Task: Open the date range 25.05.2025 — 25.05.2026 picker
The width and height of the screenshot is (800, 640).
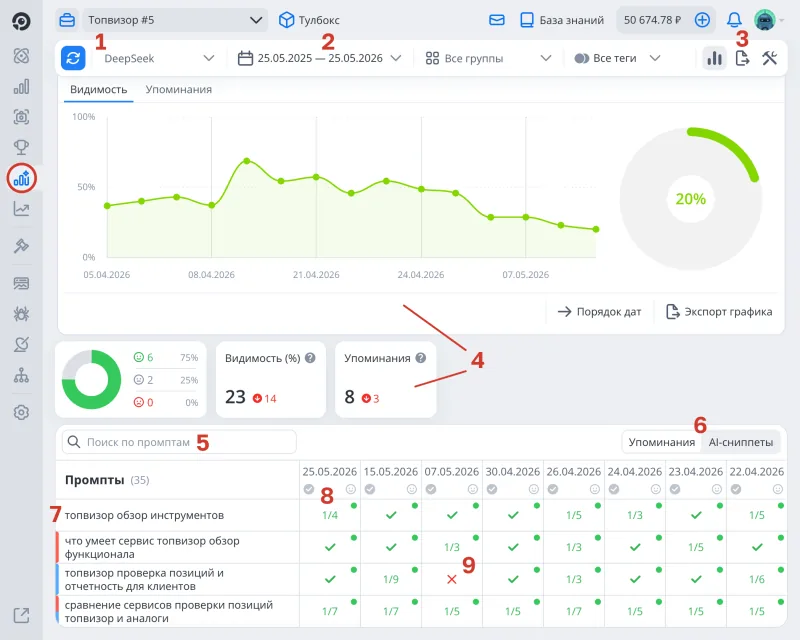Action: coord(319,58)
